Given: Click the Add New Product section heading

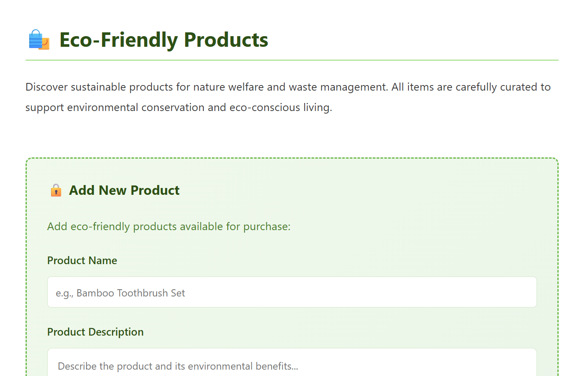Looking at the screenshot, I should pyautogui.click(x=124, y=190).
